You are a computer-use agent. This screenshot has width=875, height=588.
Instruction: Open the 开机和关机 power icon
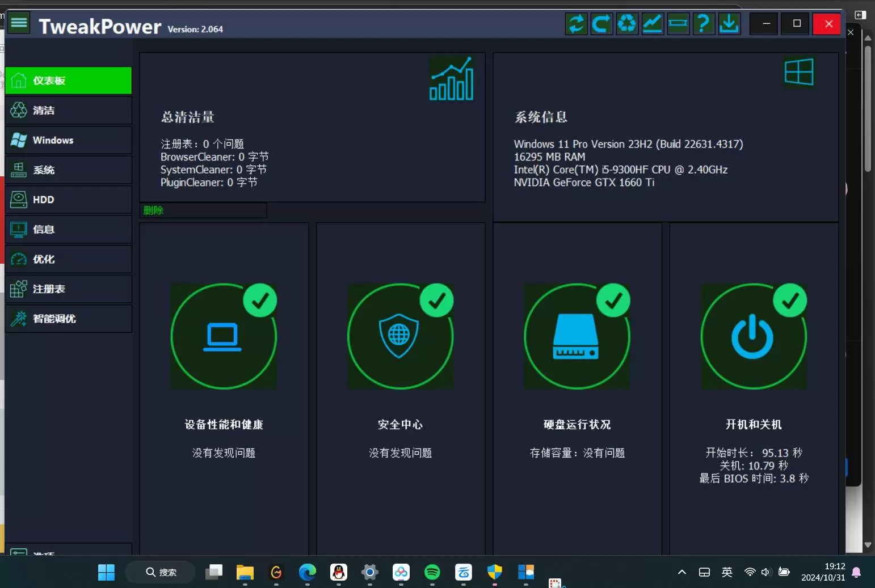tap(754, 336)
